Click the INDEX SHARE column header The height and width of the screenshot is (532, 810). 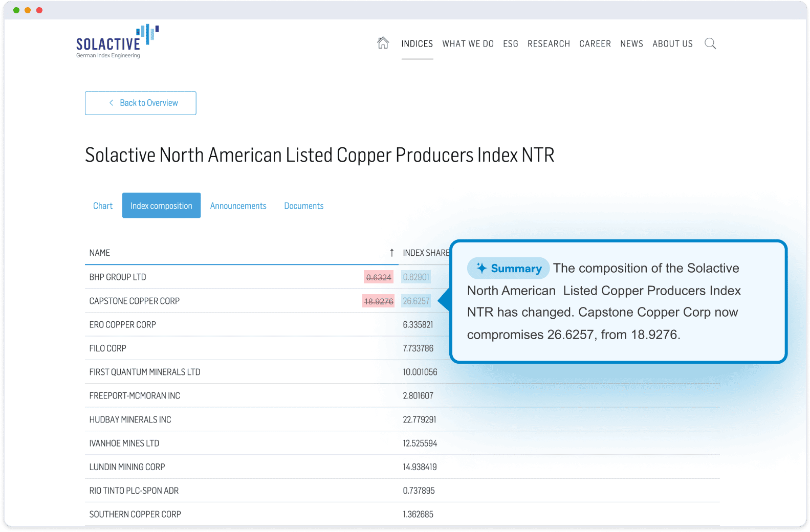[426, 253]
